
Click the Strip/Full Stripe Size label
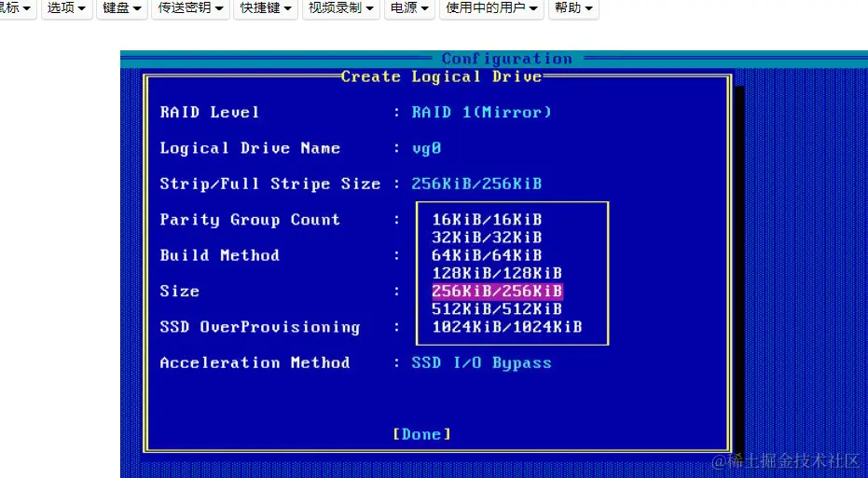[270, 184]
